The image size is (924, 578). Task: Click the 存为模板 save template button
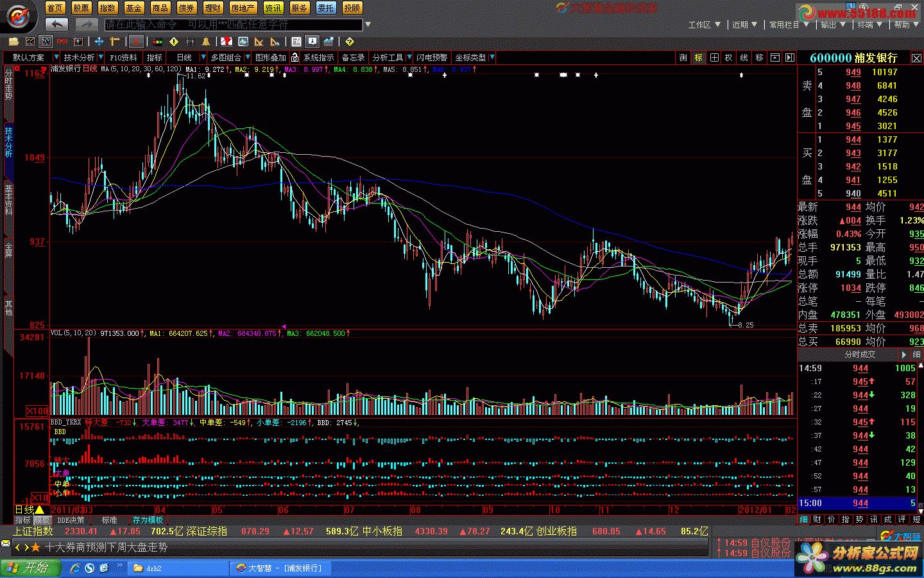pyautogui.click(x=148, y=520)
